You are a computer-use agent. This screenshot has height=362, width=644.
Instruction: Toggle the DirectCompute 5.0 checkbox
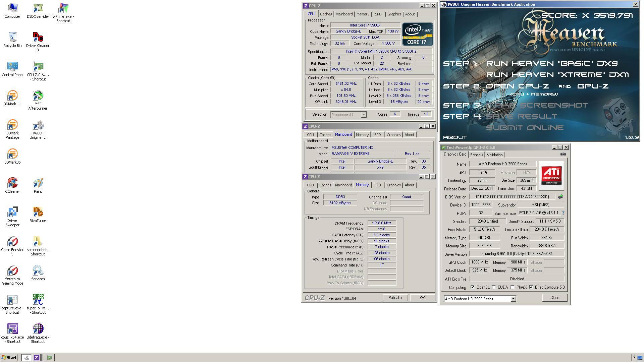pyautogui.click(x=531, y=287)
